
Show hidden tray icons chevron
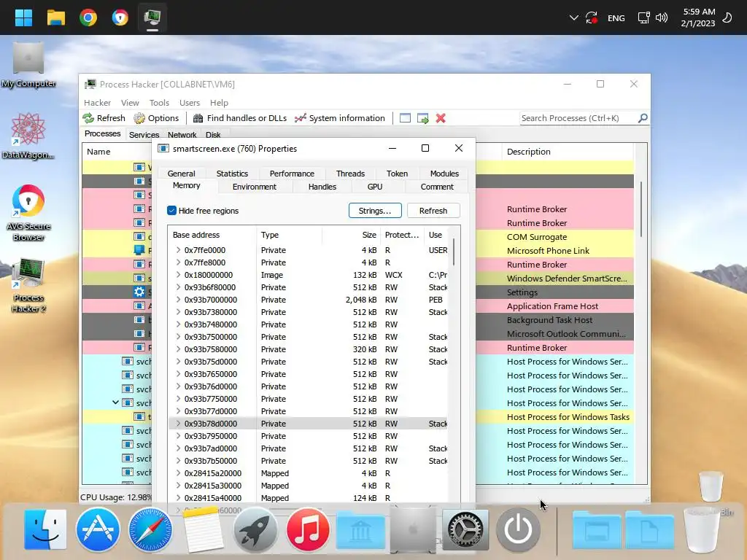coord(573,17)
